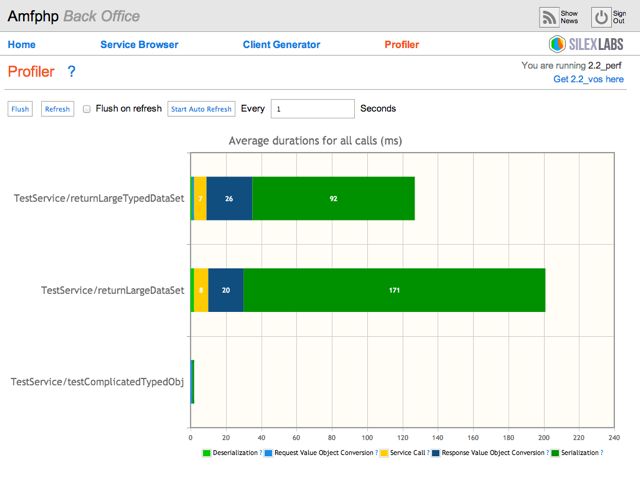
Task: Click the yellow Service Call legend swatch
Action: click(x=385, y=453)
